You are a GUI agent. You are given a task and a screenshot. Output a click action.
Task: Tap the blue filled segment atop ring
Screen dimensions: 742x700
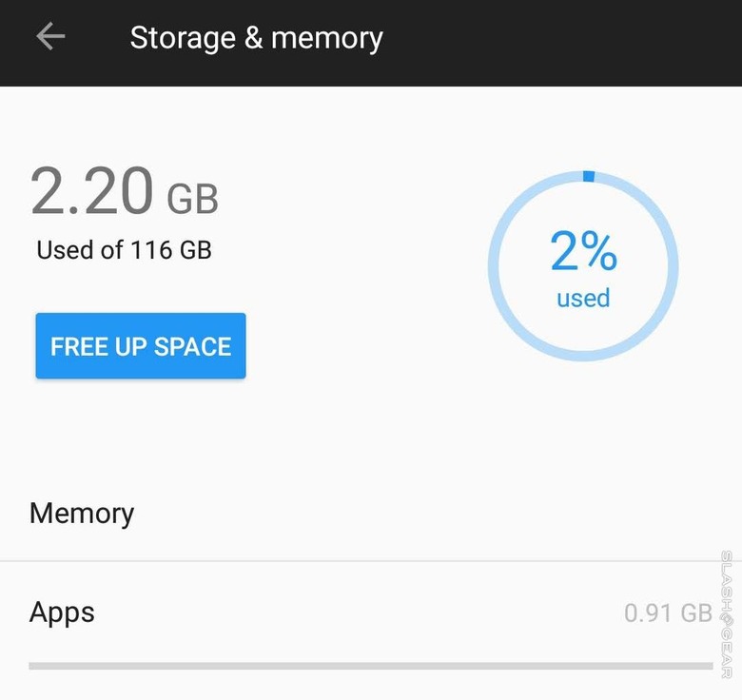coord(588,176)
